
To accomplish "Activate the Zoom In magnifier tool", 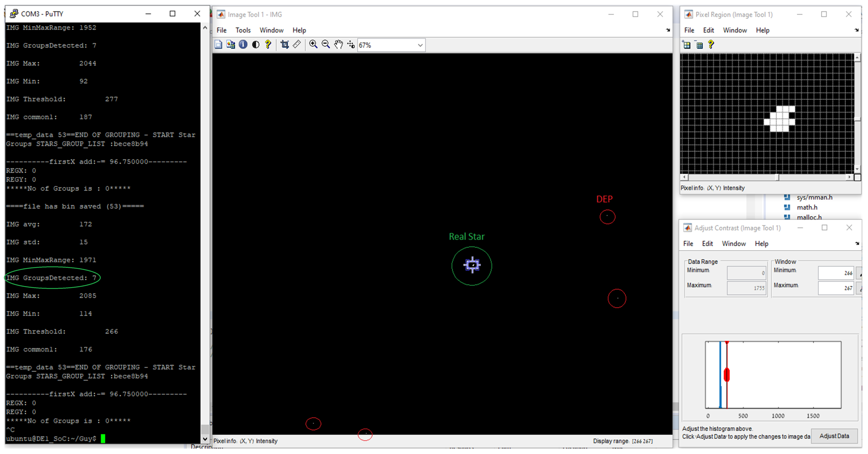I will [x=313, y=44].
